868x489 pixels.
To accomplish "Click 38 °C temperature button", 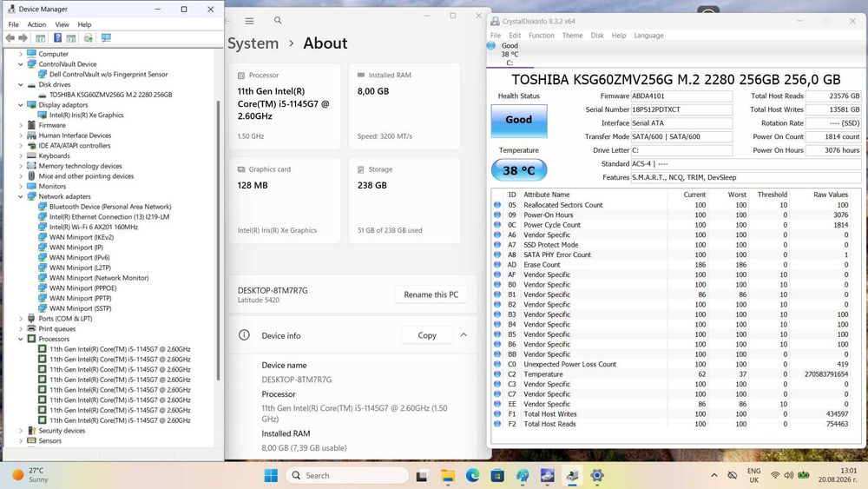I will 519,170.
